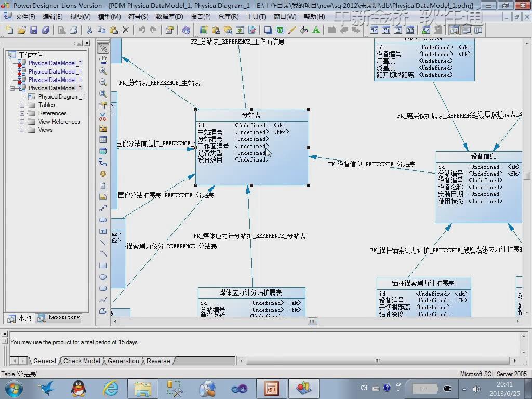Pick the Zoom In tool in palette
The height and width of the screenshot is (399, 532).
click(x=103, y=71)
